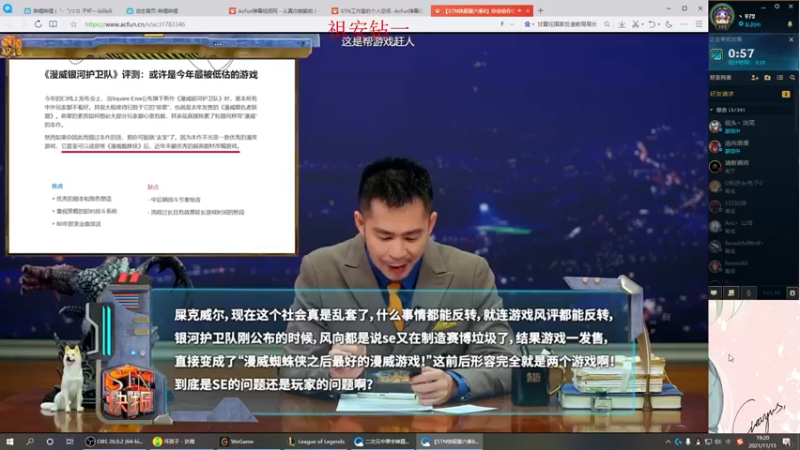The width and height of the screenshot is (800, 450).
Task: Toggle League client voice microphone icon
Action: (748, 293)
